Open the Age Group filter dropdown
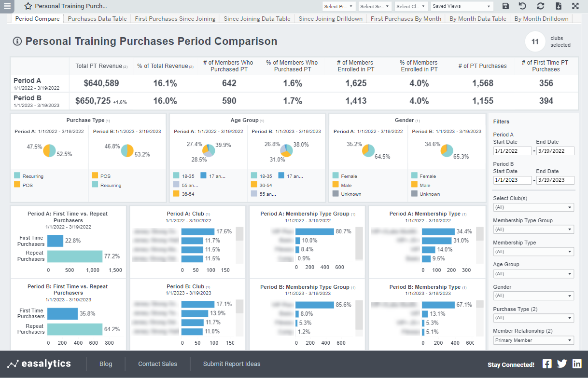Image resolution: width=588 pixels, height=378 pixels. tap(533, 273)
